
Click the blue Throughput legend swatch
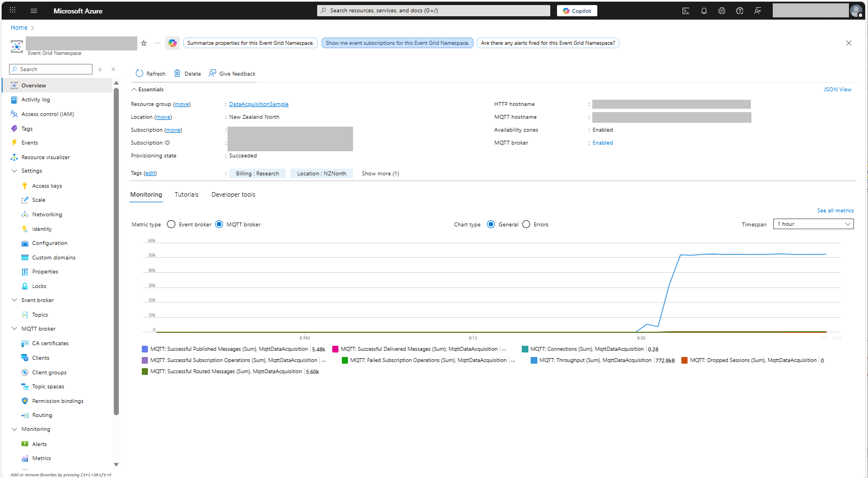point(534,360)
